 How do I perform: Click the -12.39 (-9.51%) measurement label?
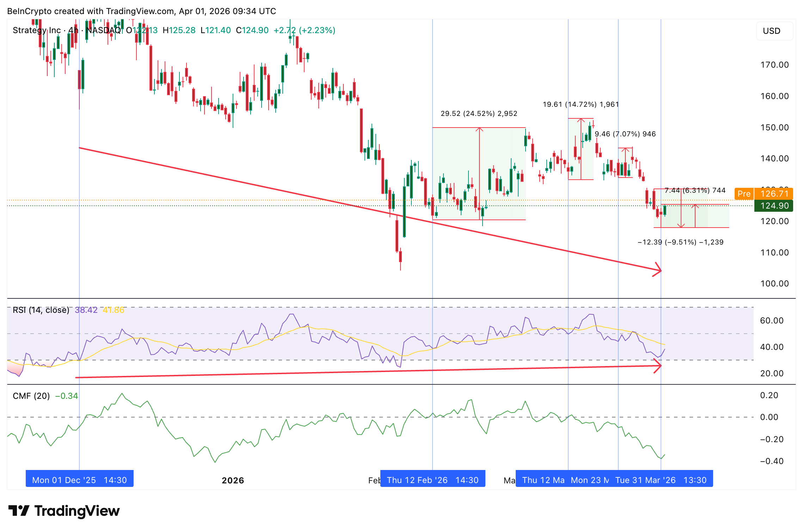click(x=680, y=242)
